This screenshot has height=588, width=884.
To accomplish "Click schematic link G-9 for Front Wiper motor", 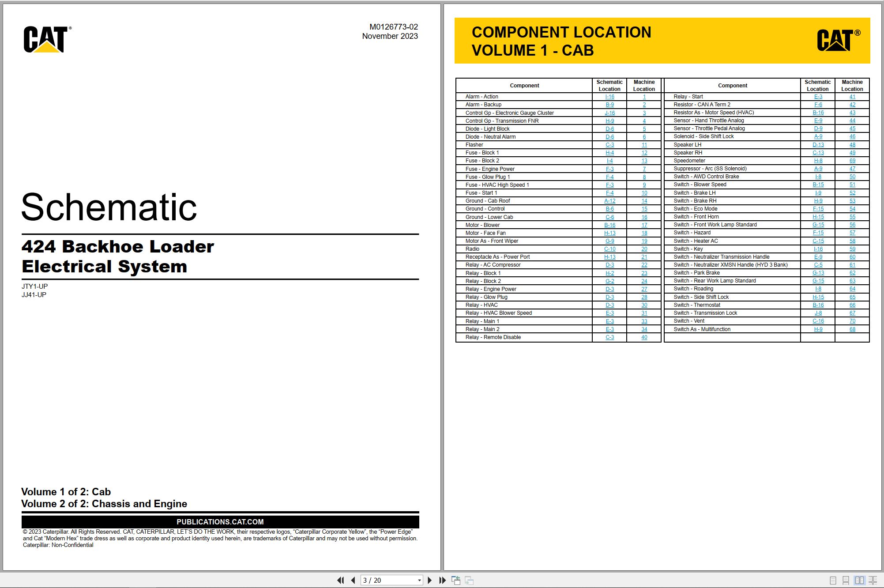I will pyautogui.click(x=609, y=241).
